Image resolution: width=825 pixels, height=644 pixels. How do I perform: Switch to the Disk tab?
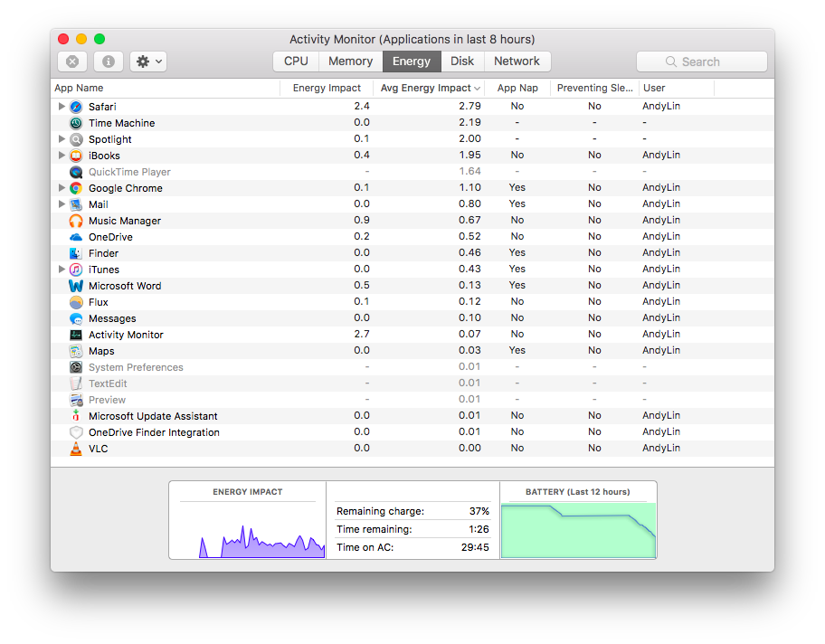tap(462, 62)
